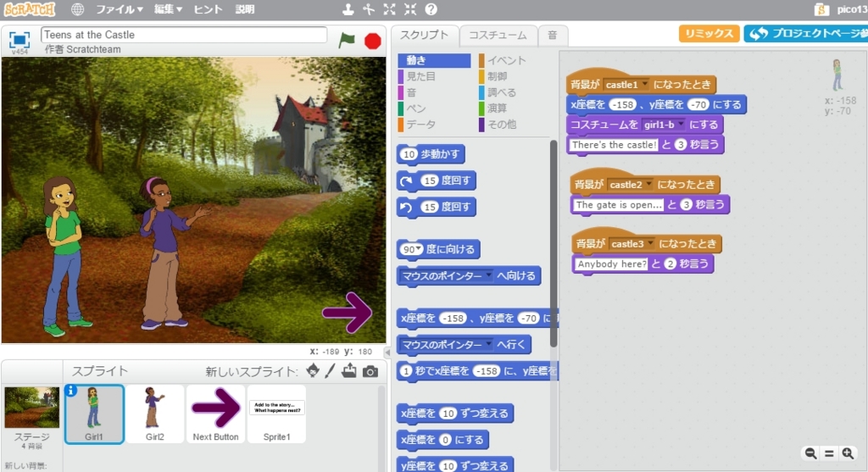868x472 pixels.
Task: Choose new sprite from library
Action: [x=313, y=371]
